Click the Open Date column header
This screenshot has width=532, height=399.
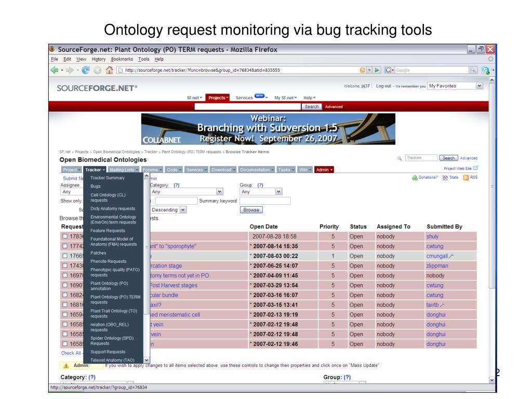(263, 227)
